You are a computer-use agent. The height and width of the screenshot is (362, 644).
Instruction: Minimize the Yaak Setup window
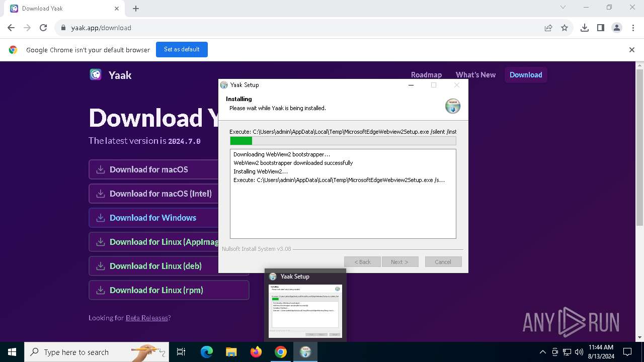pos(411,85)
